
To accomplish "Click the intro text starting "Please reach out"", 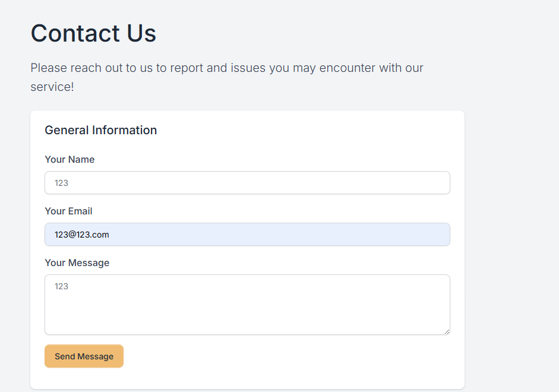I will (226, 68).
